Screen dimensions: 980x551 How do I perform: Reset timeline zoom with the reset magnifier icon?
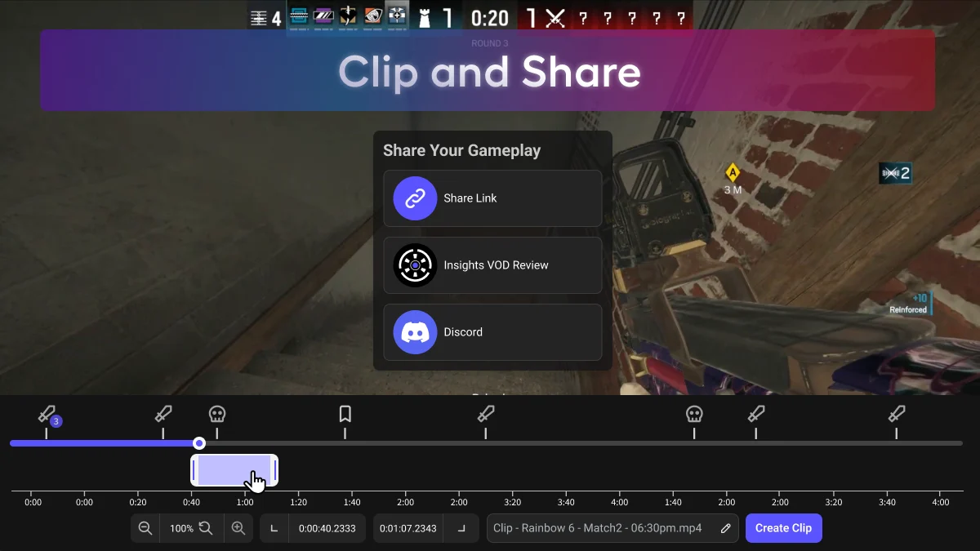[x=206, y=528]
